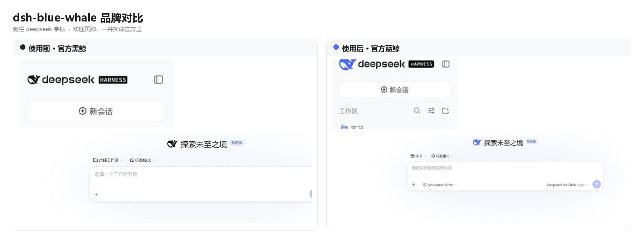Open the 实习 workspace dropdown above the input
The image size is (644, 244).
tap(418, 156)
